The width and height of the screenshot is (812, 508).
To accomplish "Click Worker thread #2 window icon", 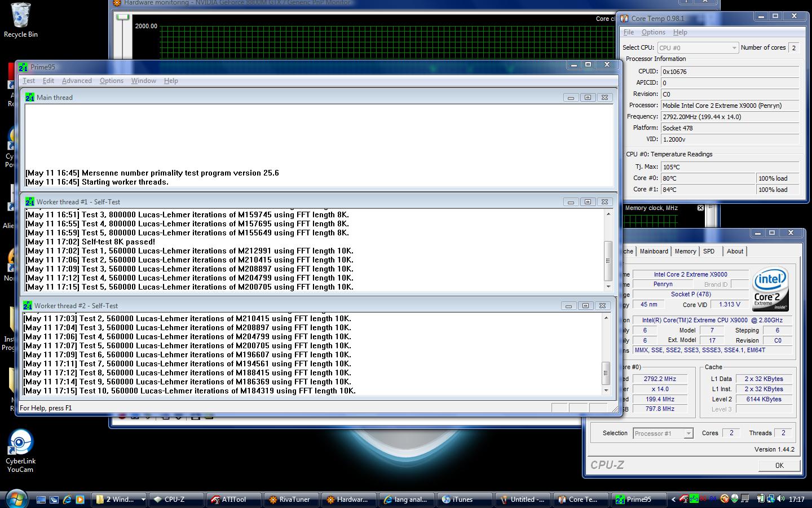I will [28, 305].
